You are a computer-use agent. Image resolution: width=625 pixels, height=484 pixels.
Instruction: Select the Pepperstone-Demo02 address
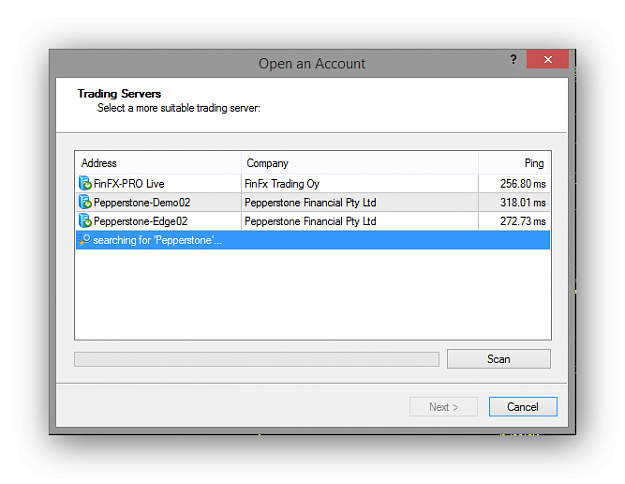pyautogui.click(x=142, y=203)
